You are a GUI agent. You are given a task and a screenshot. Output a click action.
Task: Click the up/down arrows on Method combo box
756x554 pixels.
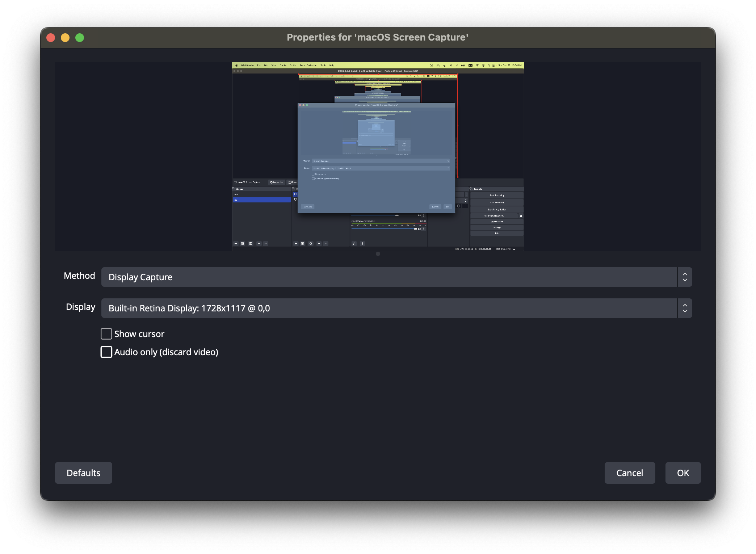[685, 277]
